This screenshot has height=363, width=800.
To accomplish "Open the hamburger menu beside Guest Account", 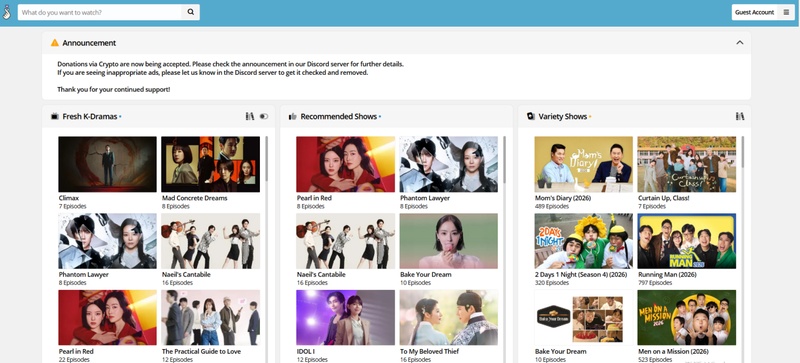I will pos(786,12).
